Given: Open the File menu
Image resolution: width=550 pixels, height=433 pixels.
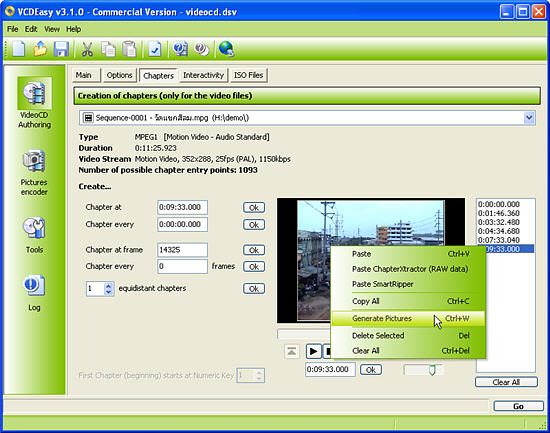Looking at the screenshot, I should pos(13,29).
